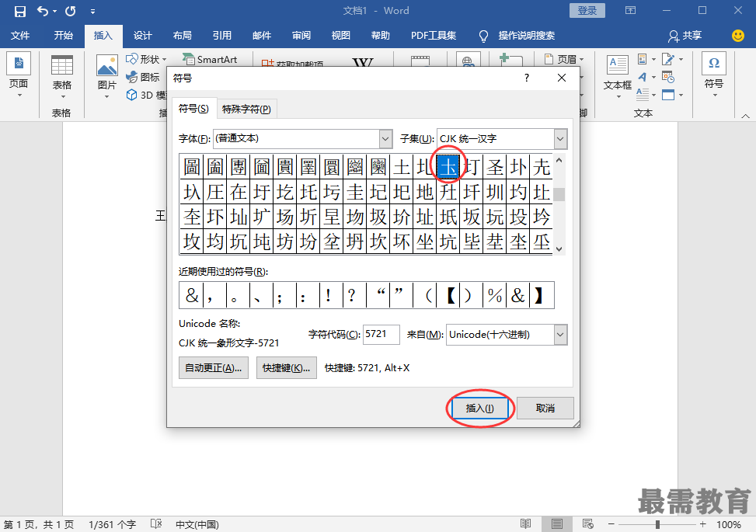This screenshot has height=532, width=756.
Task: Open the 字体 font combo box
Action: click(x=302, y=139)
